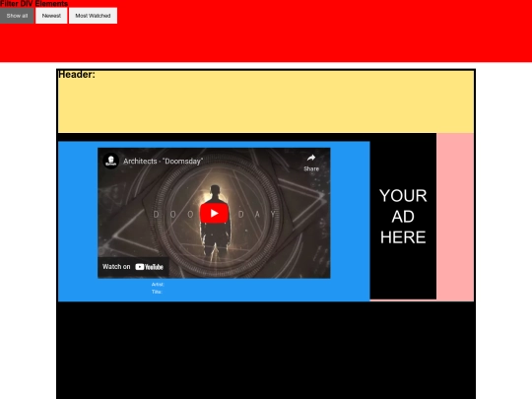This screenshot has height=399, width=532.
Task: Click Watch on YouTube link
Action: click(133, 267)
